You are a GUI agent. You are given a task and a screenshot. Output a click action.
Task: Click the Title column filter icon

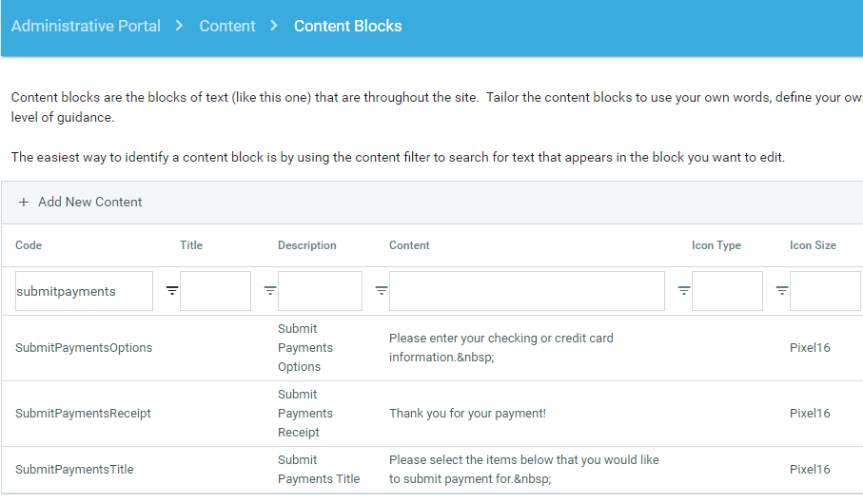[270, 291]
